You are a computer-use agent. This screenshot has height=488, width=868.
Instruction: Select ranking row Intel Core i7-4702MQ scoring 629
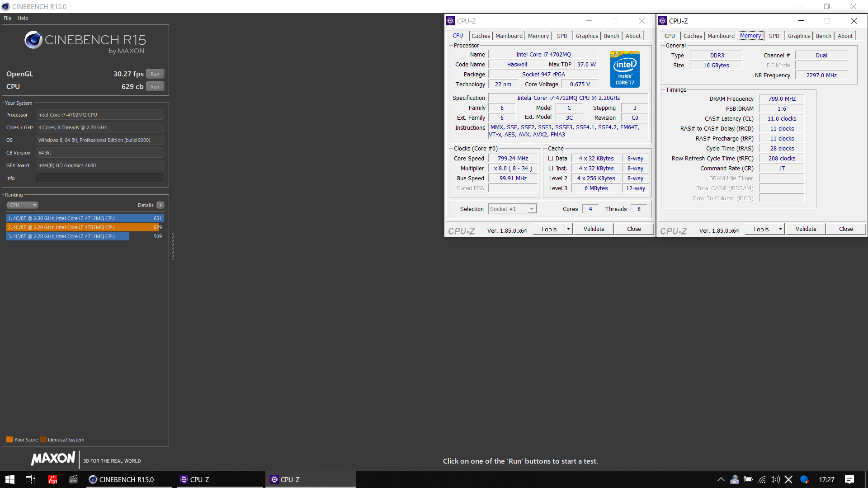(x=85, y=227)
